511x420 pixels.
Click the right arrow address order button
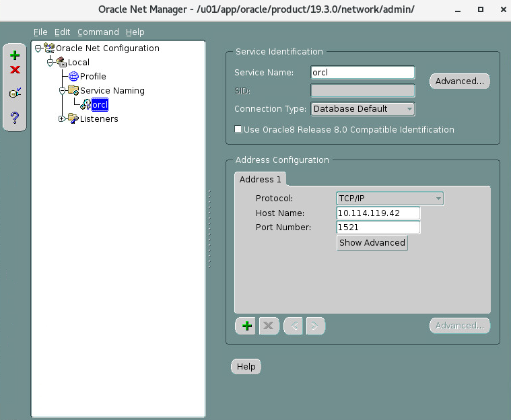[315, 326]
